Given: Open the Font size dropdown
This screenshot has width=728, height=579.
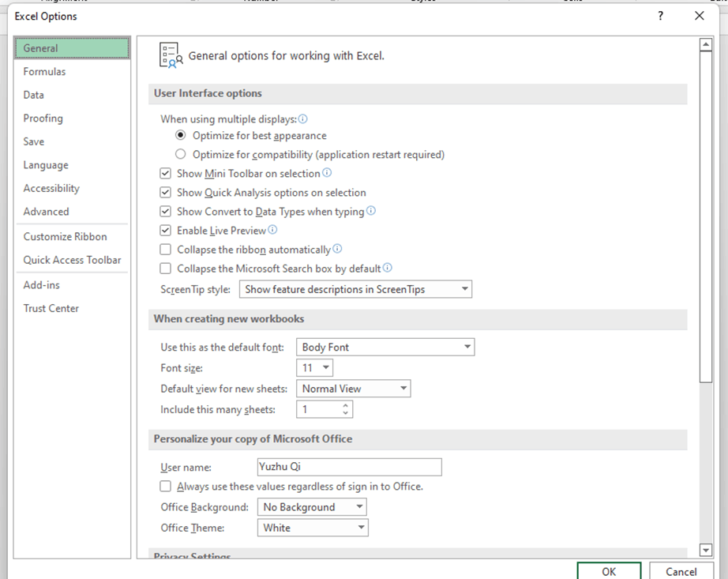Looking at the screenshot, I should coord(315,368).
